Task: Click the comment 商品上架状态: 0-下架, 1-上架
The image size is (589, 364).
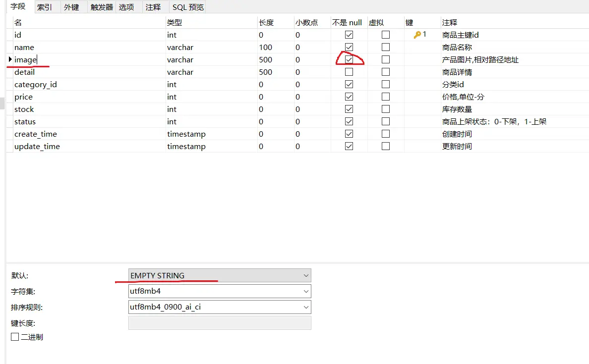Action: pos(494,122)
